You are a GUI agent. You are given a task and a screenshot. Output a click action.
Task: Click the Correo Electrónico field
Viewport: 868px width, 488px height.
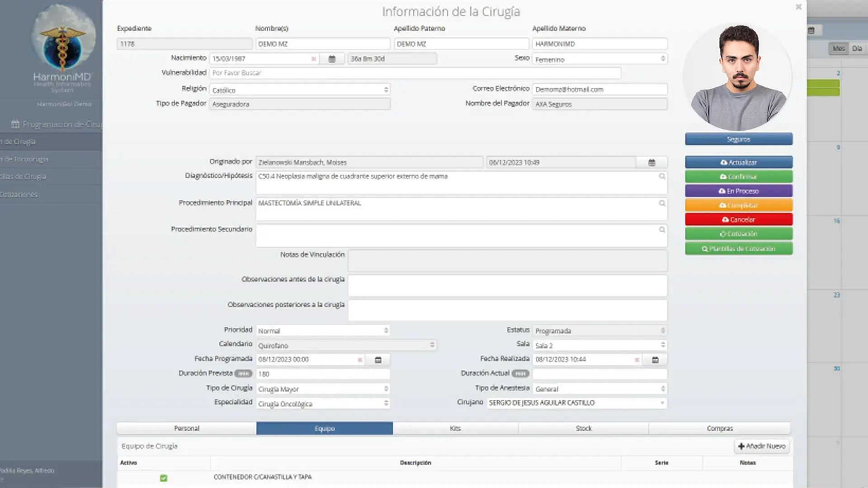[x=599, y=89]
